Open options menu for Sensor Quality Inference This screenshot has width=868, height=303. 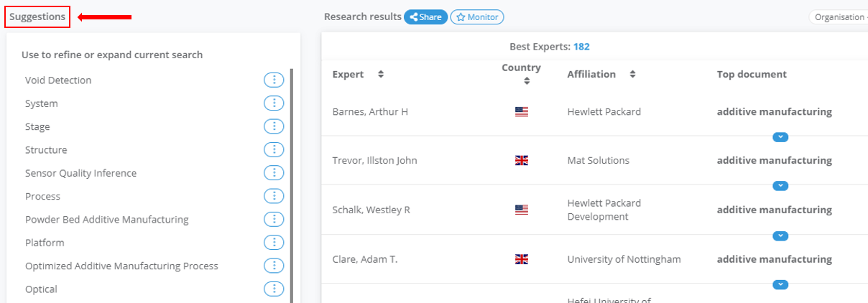tap(274, 173)
